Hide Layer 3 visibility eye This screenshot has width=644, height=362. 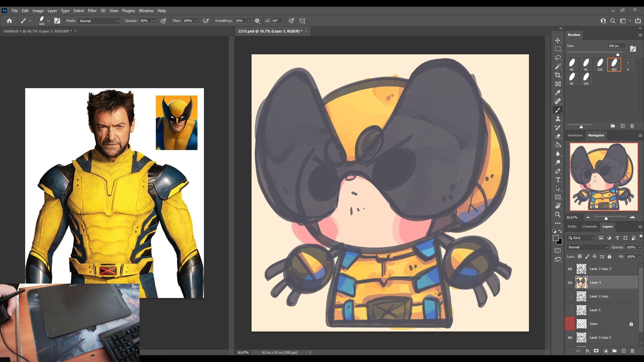coord(570,283)
